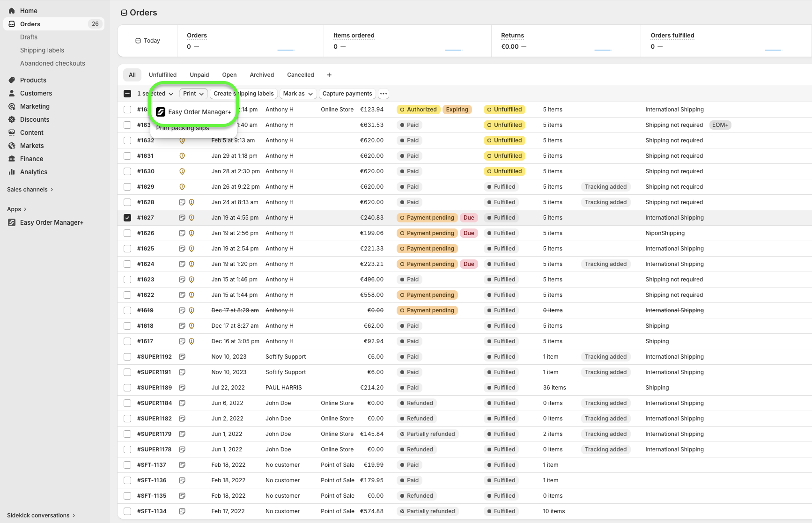Switch to the Unfulfilled tab
Screen dimensions: 812x523
(x=162, y=75)
